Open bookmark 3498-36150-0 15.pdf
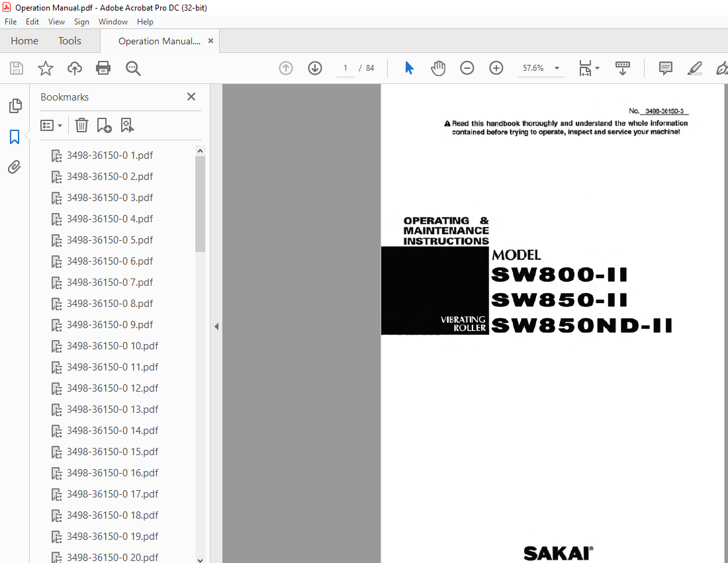The image size is (728, 563). pos(113,452)
